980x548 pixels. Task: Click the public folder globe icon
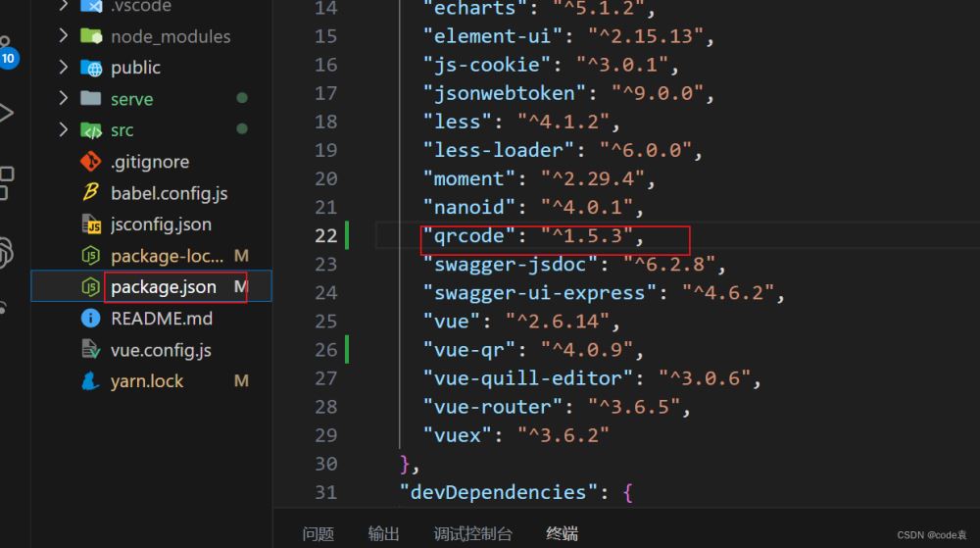click(x=90, y=68)
